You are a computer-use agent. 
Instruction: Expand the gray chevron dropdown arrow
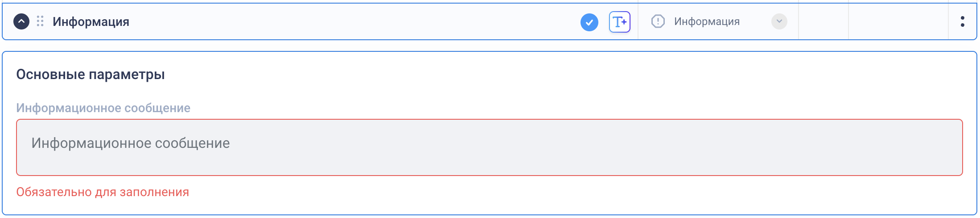click(779, 21)
